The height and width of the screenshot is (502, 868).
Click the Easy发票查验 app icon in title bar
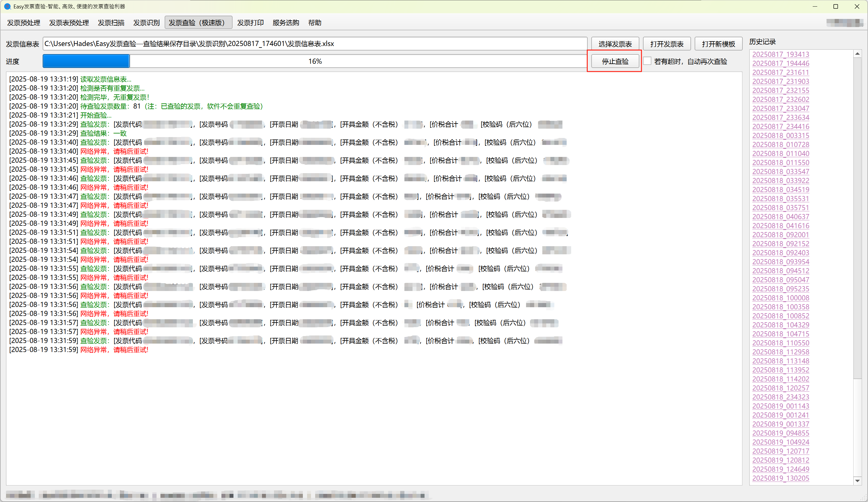click(x=7, y=7)
